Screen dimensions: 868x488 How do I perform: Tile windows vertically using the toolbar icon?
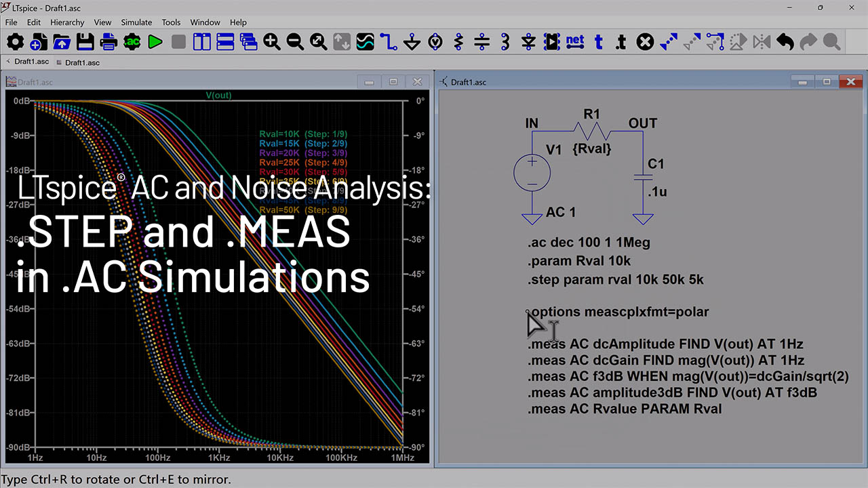[x=202, y=42]
